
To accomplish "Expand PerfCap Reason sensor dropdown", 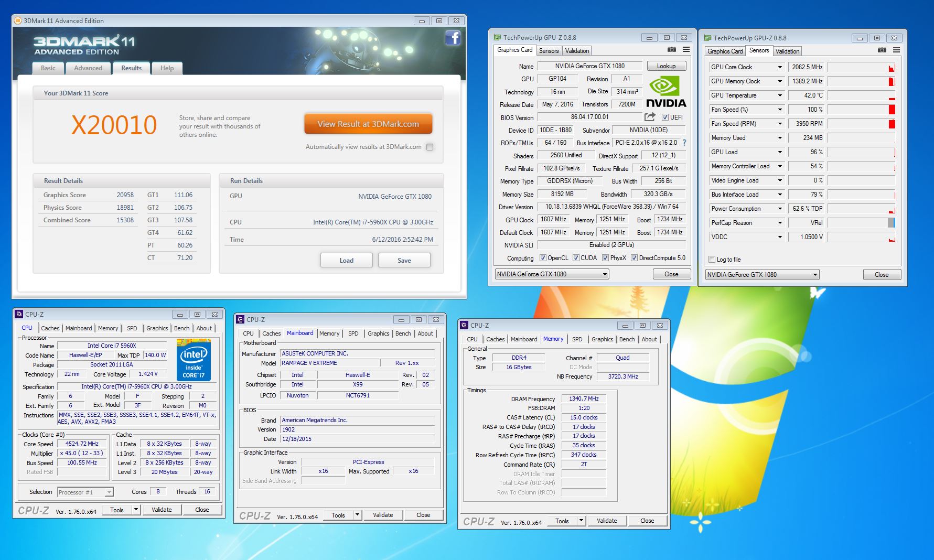I will point(780,223).
